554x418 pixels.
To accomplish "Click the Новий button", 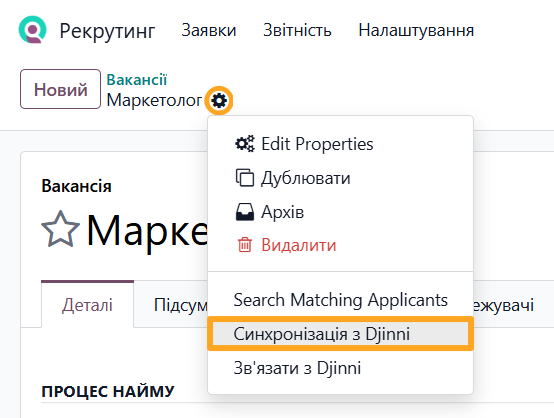I will [x=60, y=89].
